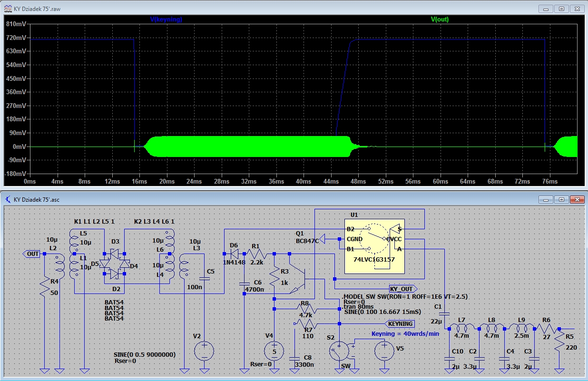Close the KY Dziadek 75'.asc schematic window
The image size is (588, 381).
coord(578,199)
